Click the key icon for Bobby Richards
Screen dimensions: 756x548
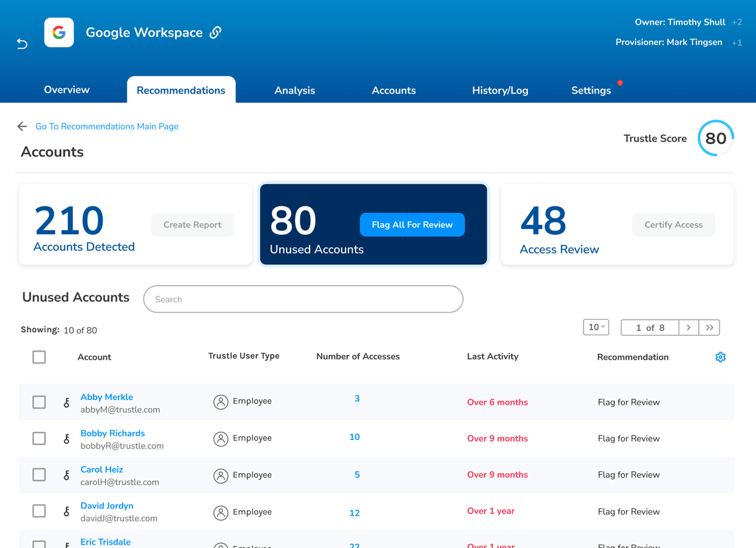click(66, 439)
